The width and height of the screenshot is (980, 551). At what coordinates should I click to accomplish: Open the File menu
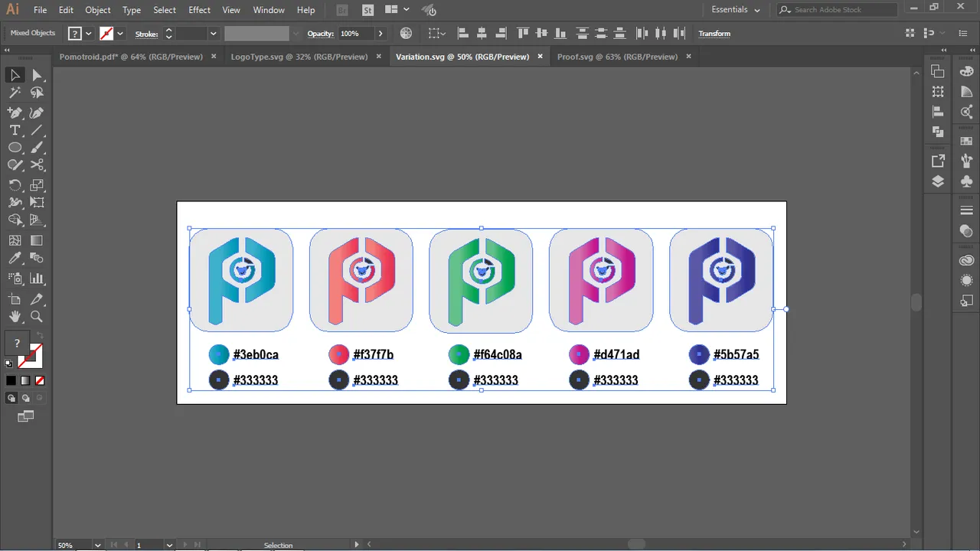(40, 10)
